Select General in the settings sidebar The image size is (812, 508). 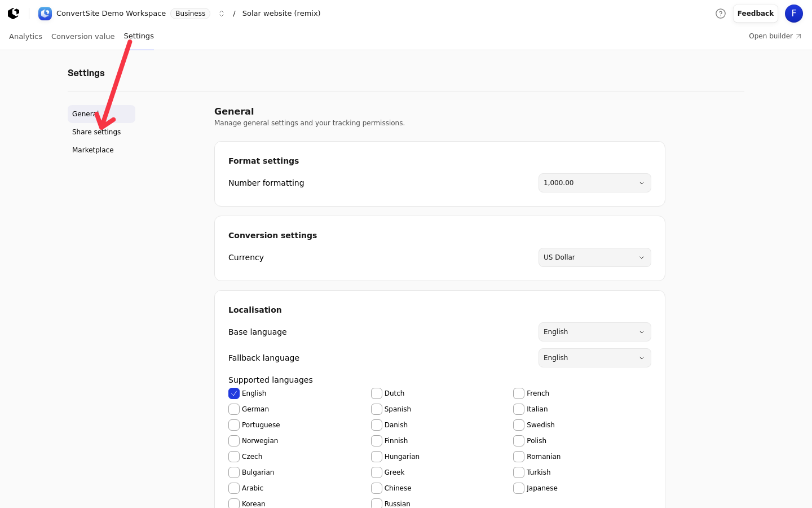[101, 114]
